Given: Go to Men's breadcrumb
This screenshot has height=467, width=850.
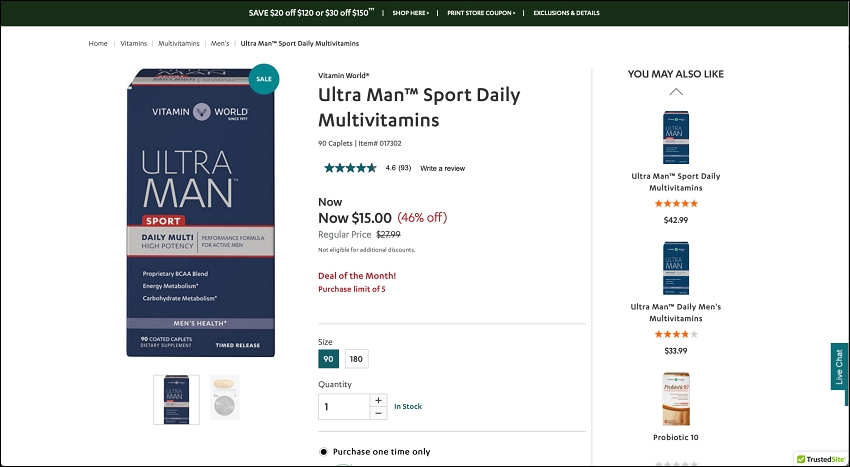Looking at the screenshot, I should tap(220, 43).
